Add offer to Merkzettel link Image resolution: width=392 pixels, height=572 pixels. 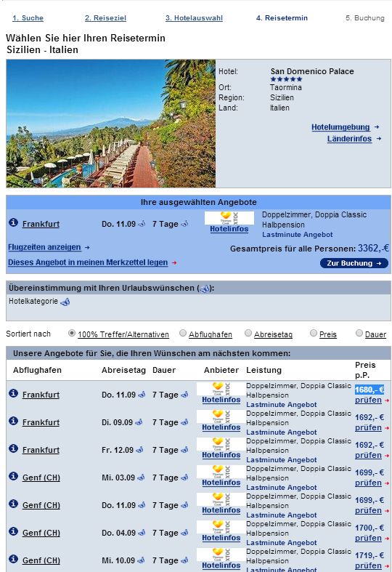pyautogui.click(x=88, y=262)
